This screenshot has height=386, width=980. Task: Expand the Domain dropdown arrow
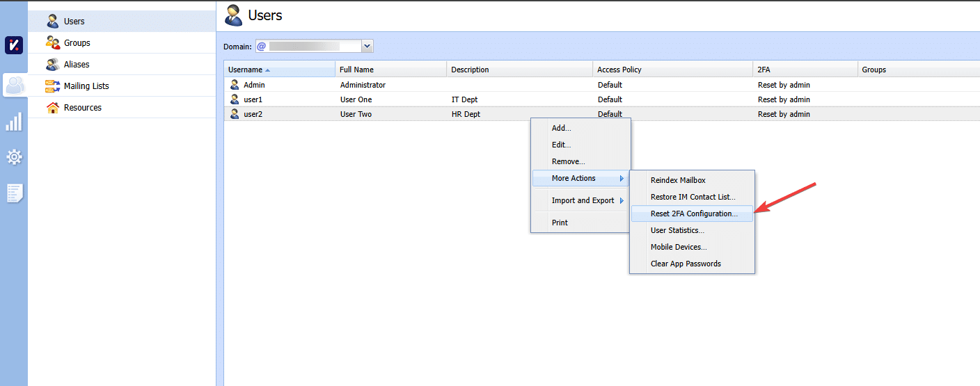coord(367,47)
